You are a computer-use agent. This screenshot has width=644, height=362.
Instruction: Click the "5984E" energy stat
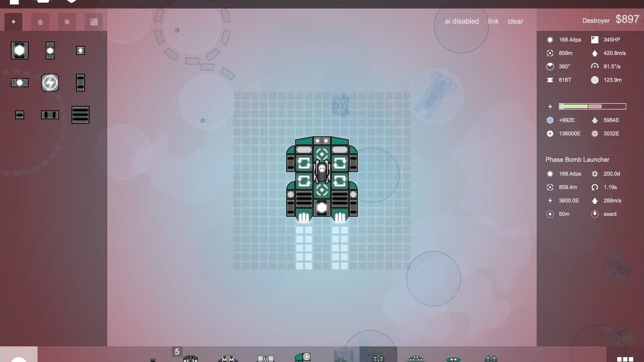coord(611,120)
